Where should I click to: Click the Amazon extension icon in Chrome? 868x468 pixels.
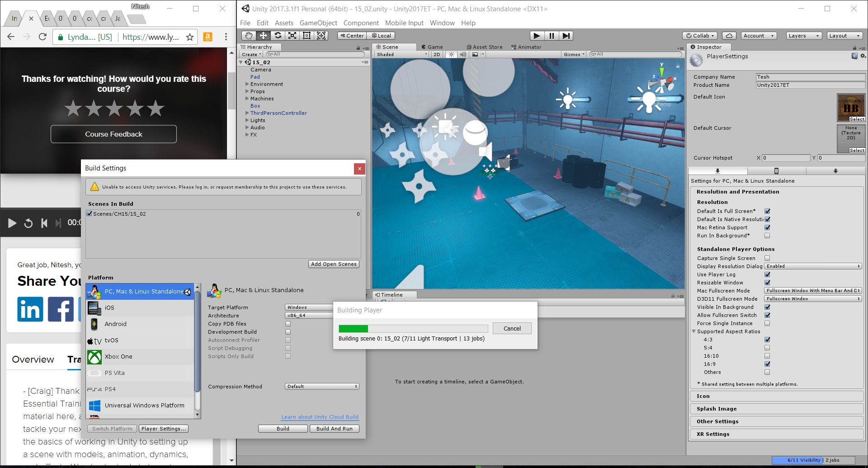click(x=208, y=37)
